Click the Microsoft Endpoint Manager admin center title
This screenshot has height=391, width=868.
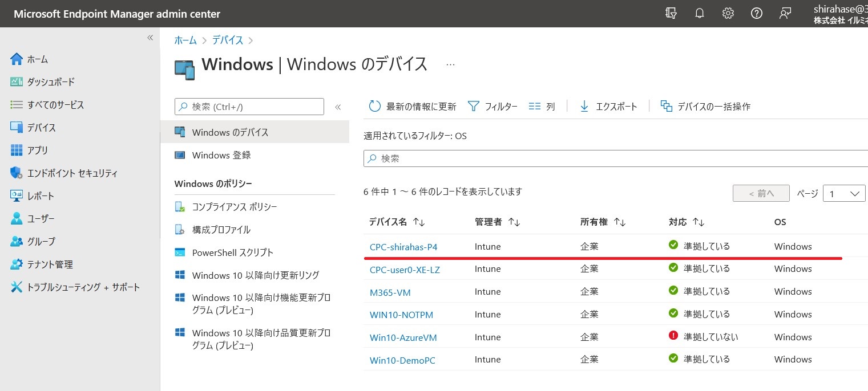click(x=117, y=14)
